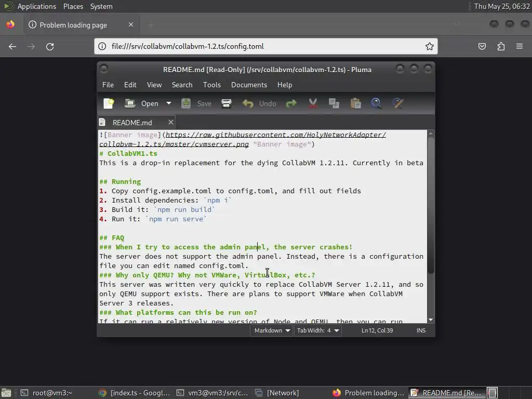Select the README.md document tab

click(132, 123)
